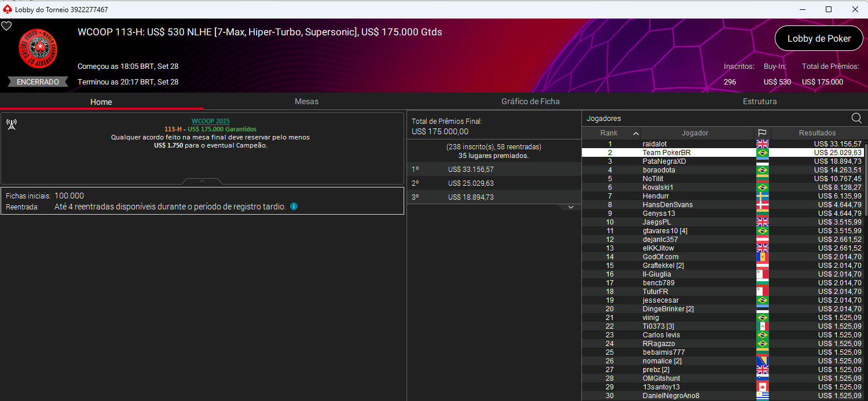Click the blue reentry info icon
Screen dimensions: 868x401
[x=294, y=207]
